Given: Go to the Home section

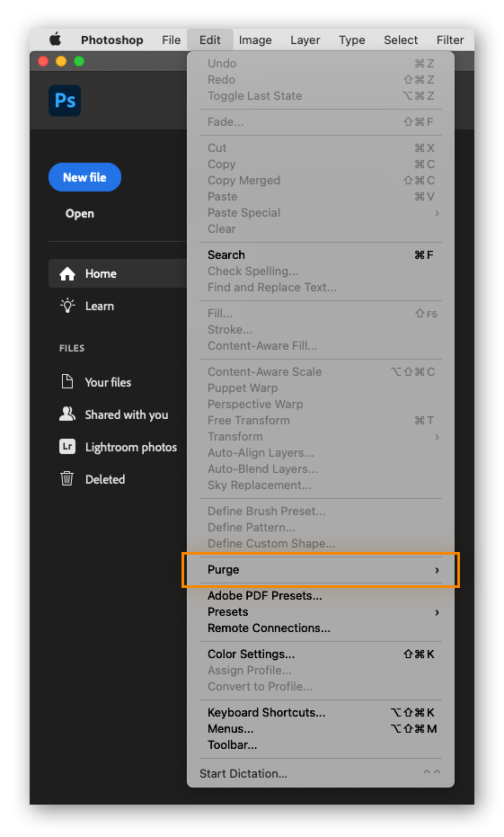Looking at the screenshot, I should (118, 274).
